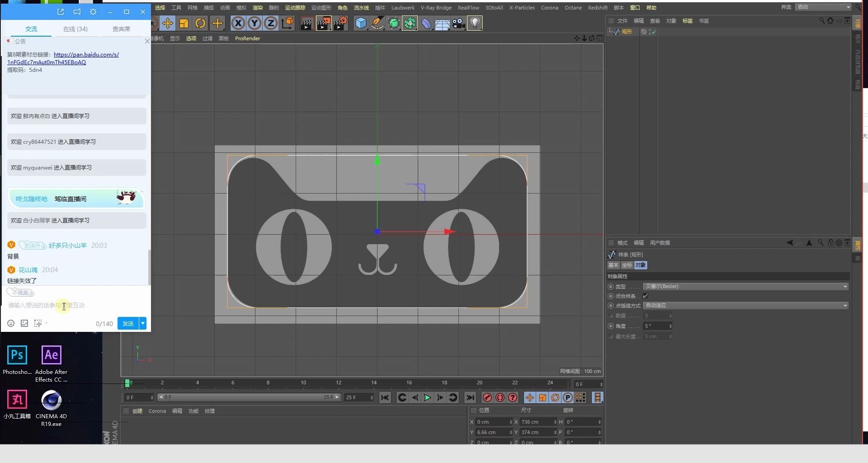Toggle the X axis lock button
This screenshot has height=463, width=868.
[238, 23]
